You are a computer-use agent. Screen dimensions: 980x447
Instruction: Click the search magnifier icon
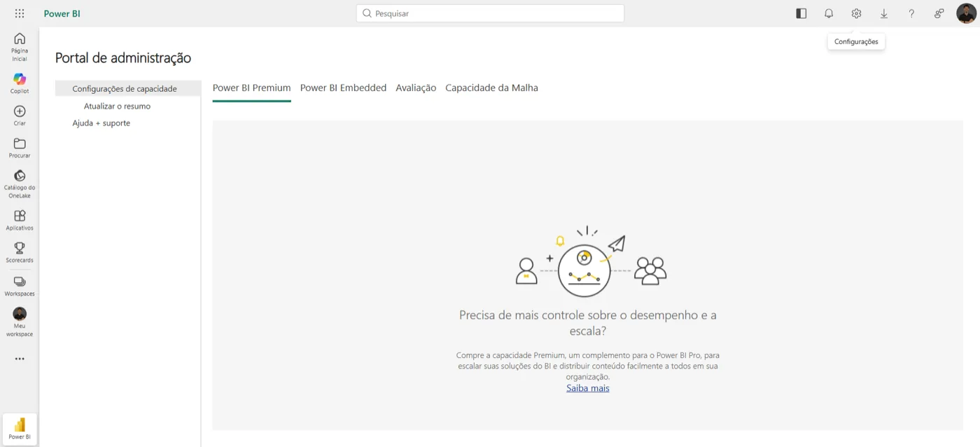coord(367,13)
